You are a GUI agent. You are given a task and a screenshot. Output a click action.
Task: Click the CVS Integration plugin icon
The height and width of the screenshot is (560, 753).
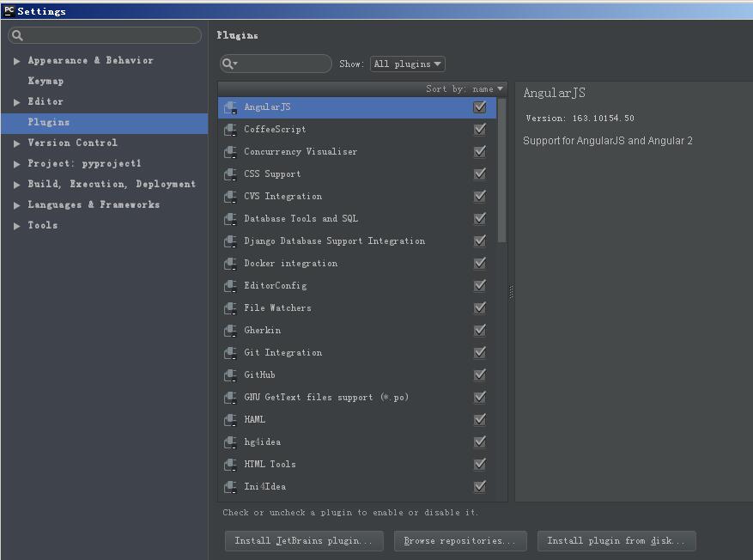[230, 197]
